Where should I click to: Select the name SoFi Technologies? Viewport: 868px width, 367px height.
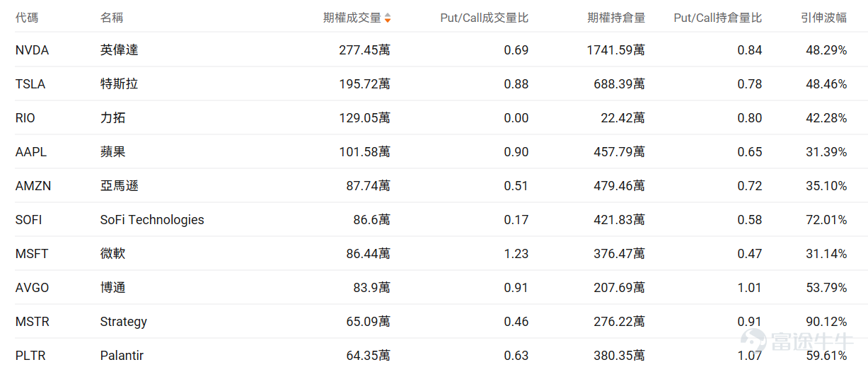pos(152,220)
